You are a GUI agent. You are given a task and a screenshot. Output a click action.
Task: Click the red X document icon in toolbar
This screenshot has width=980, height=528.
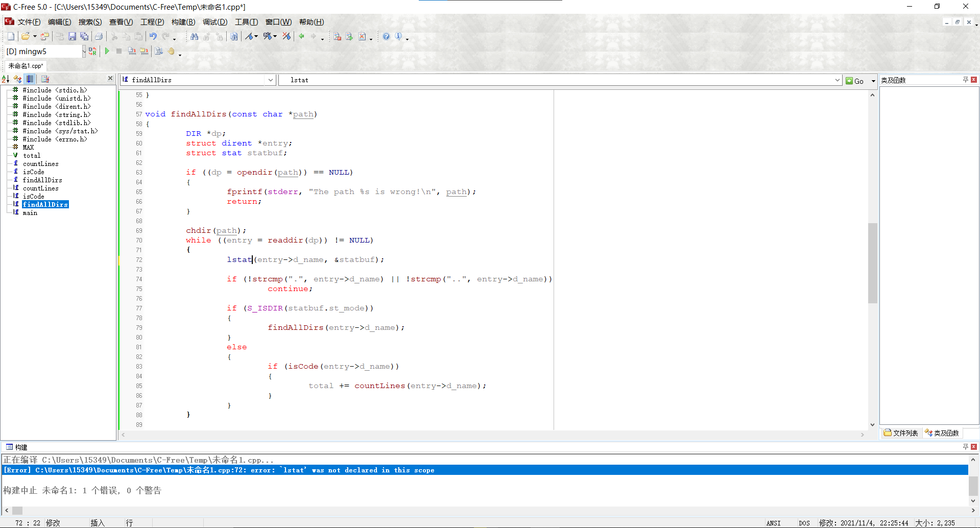point(362,36)
